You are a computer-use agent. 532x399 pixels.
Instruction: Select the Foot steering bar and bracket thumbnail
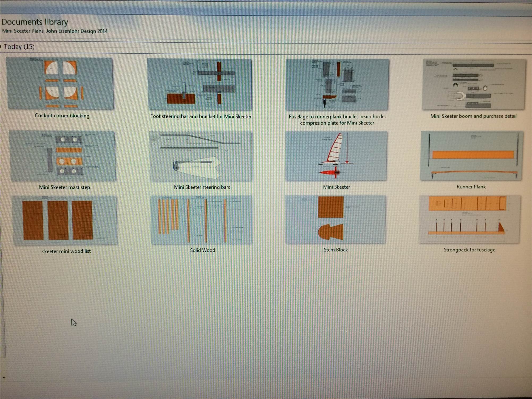point(200,84)
